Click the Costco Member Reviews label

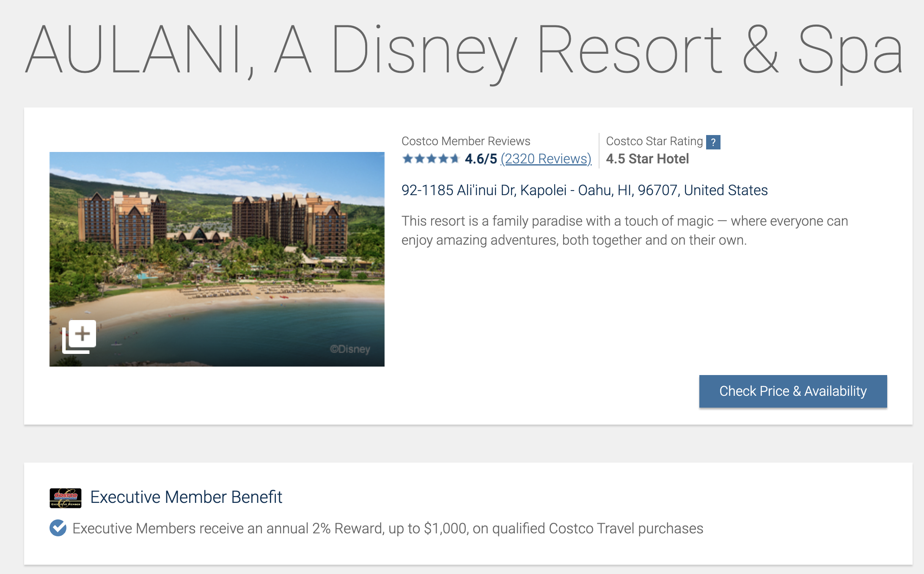point(465,141)
